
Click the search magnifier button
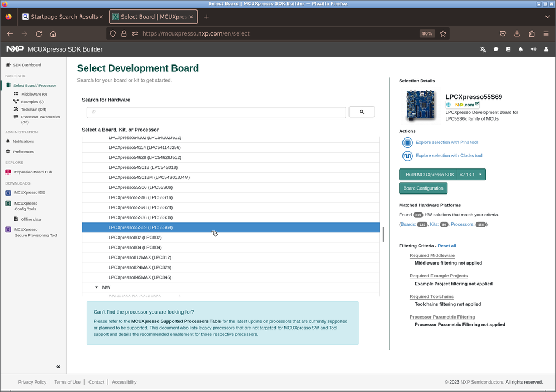tap(362, 112)
